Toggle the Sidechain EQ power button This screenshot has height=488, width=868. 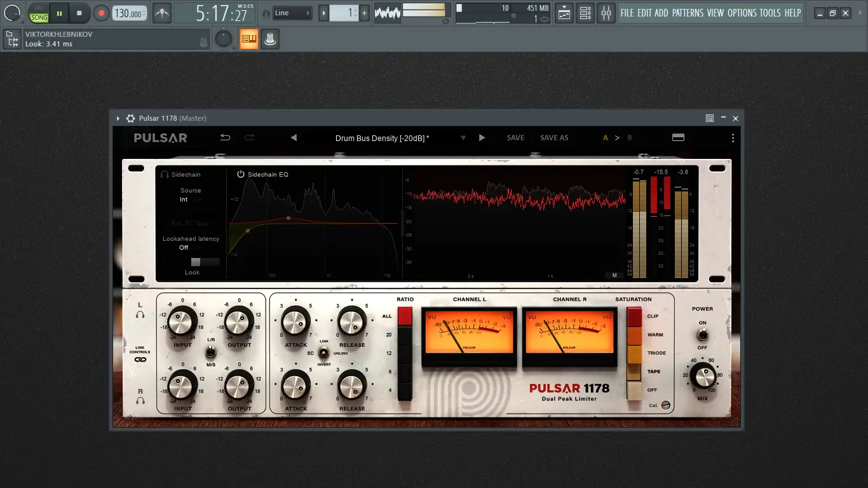pos(241,174)
